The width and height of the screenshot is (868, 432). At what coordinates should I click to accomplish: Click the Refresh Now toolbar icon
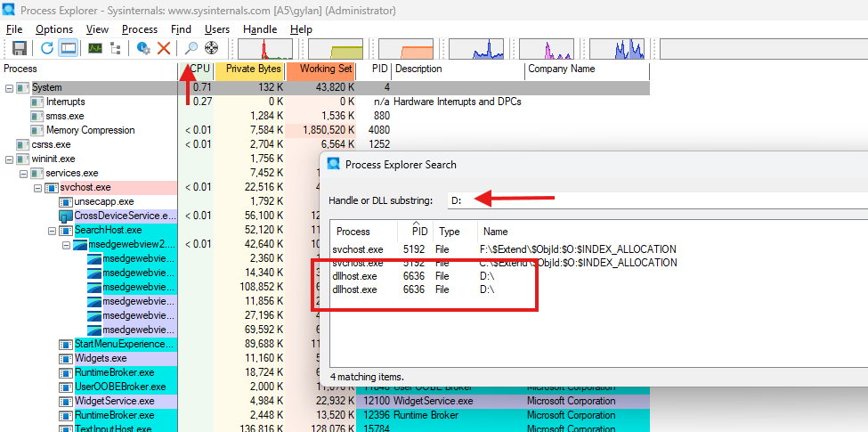(46, 48)
